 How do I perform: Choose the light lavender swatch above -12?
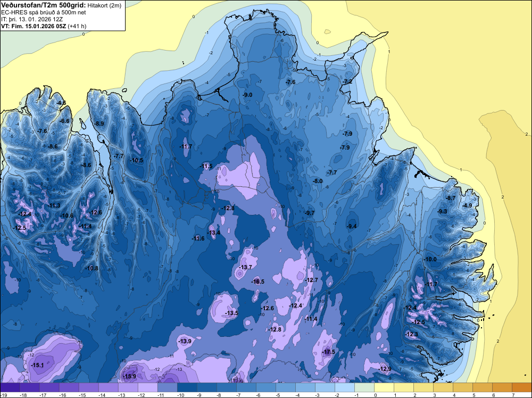(147, 387)
